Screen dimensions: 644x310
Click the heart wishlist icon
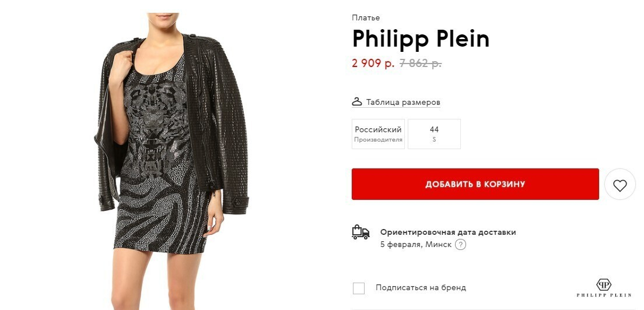click(619, 185)
